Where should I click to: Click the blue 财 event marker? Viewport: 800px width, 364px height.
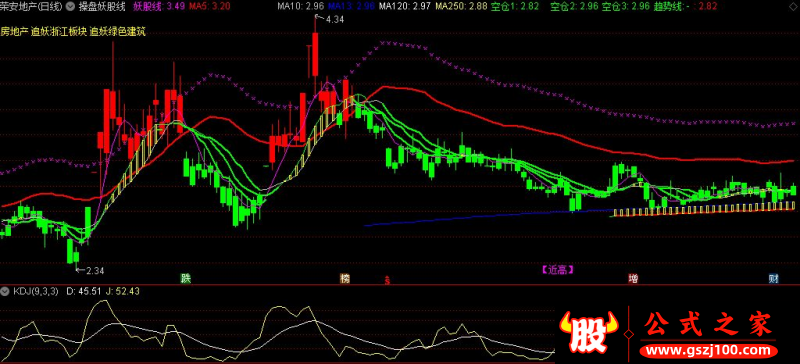pyautogui.click(x=774, y=279)
